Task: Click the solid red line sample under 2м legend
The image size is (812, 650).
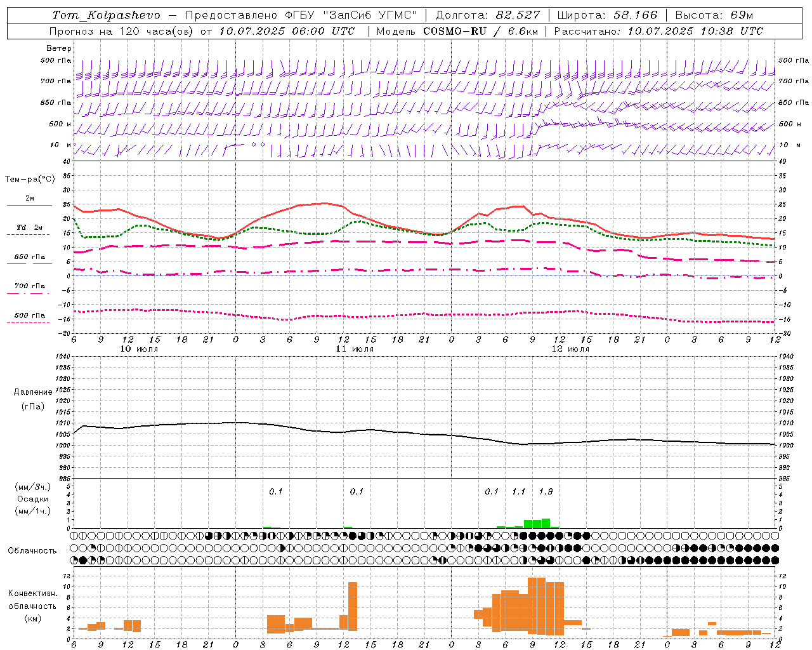Action: [x=29, y=205]
